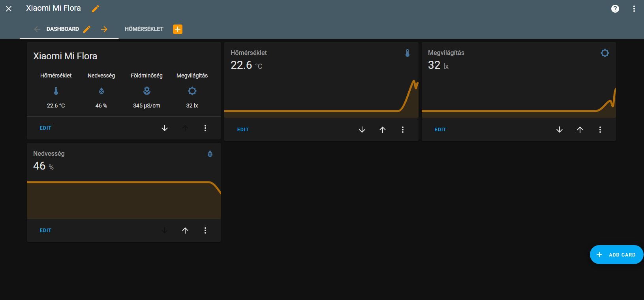Add a new view with plus icon
644x300 pixels.
(x=178, y=29)
